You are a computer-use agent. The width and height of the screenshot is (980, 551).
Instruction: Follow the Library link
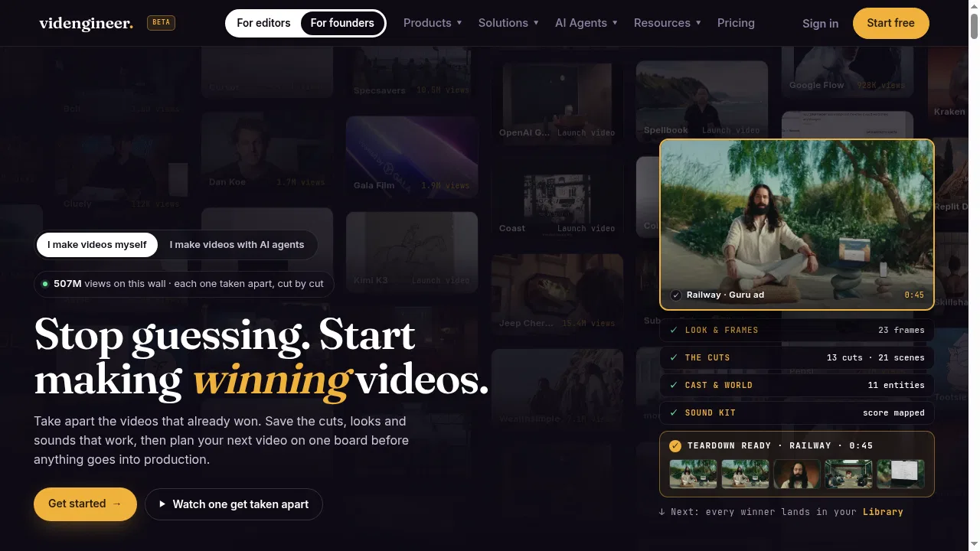pyautogui.click(x=883, y=512)
